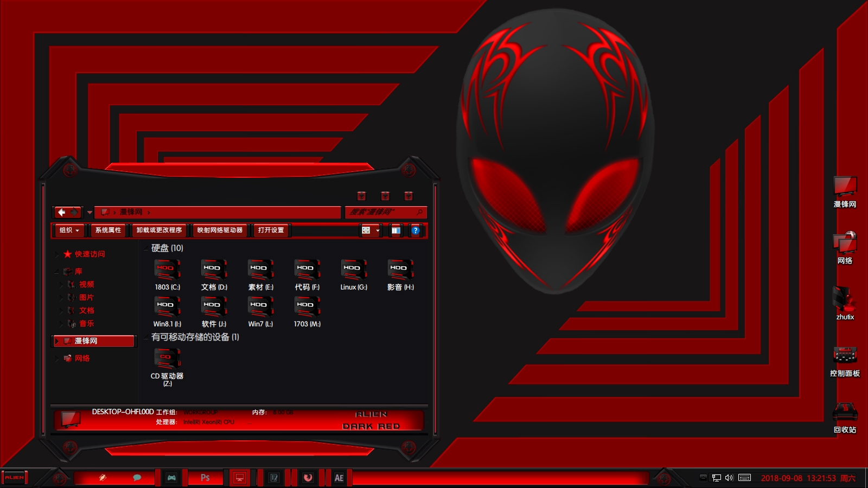868x488 pixels.
Task: Open the 回收站 desktop icon
Action: point(845,418)
